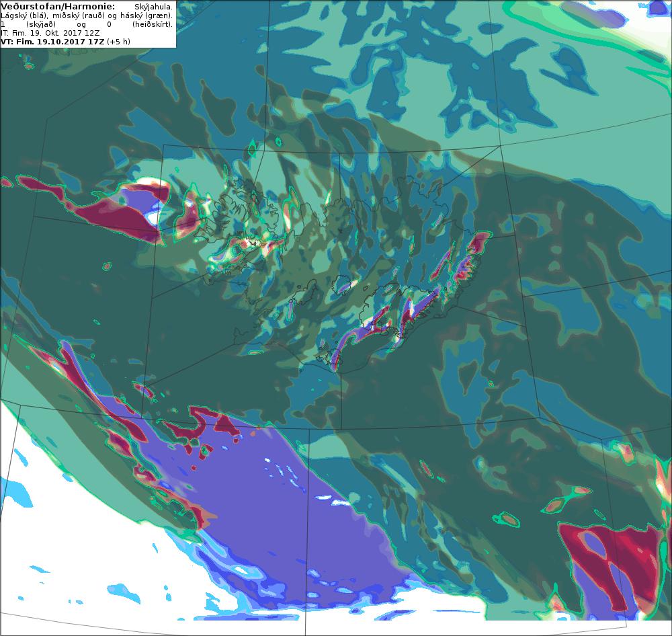This screenshot has width=672, height=636.
Task: Click the Veðurstofan/Harmonie title text
Action: pos(58,7)
